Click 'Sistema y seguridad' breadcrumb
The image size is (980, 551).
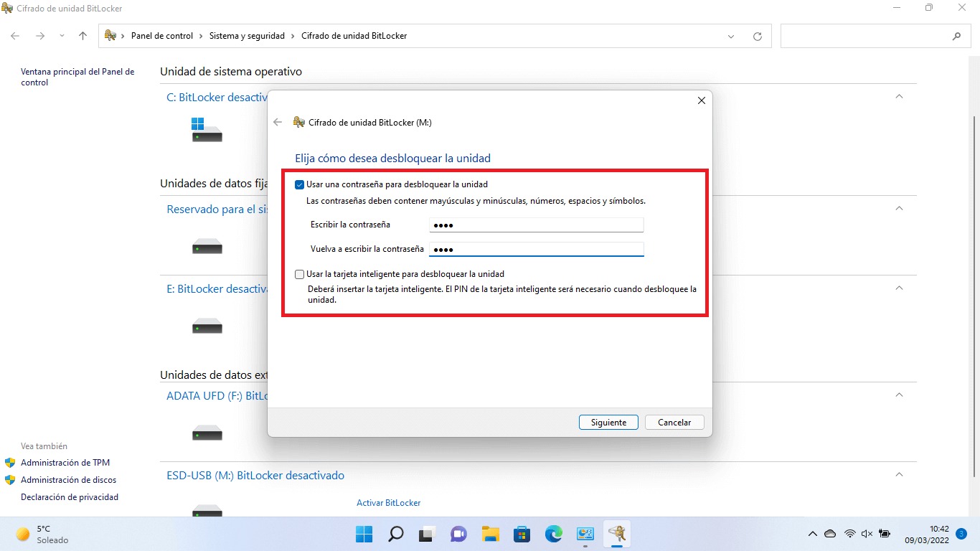[x=247, y=36]
